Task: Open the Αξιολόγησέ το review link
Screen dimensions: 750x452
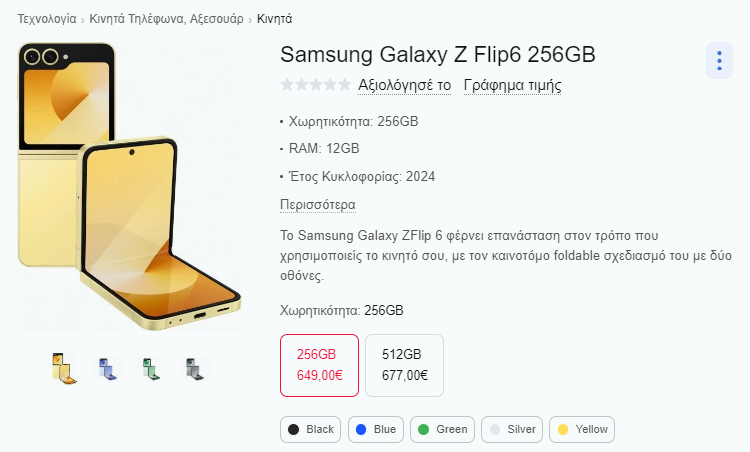Action: 405,85
